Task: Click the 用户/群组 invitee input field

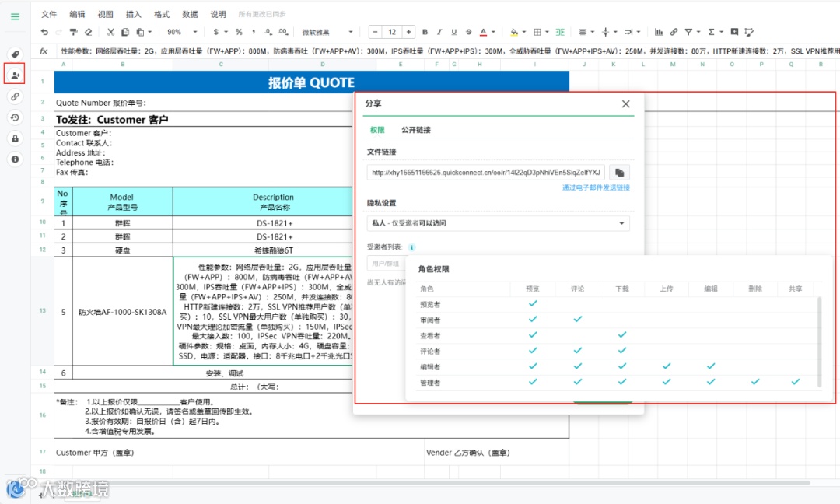Action: pos(386,264)
